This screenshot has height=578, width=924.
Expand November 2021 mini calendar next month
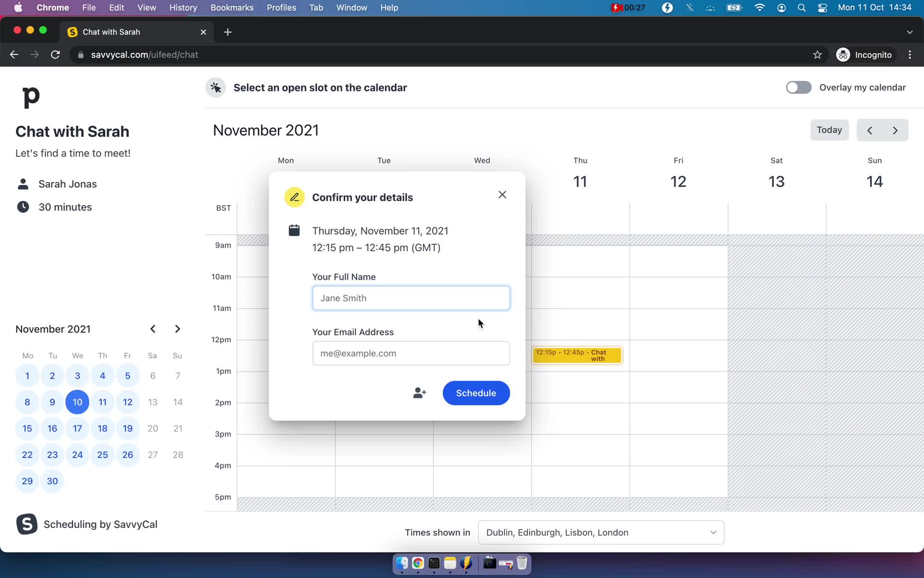[177, 328]
